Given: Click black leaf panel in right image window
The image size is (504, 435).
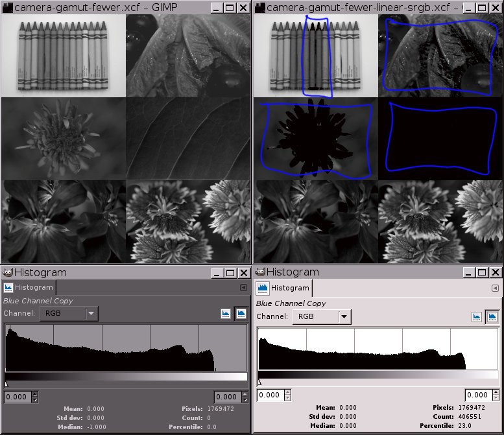Looking at the screenshot, I should pos(440,139).
